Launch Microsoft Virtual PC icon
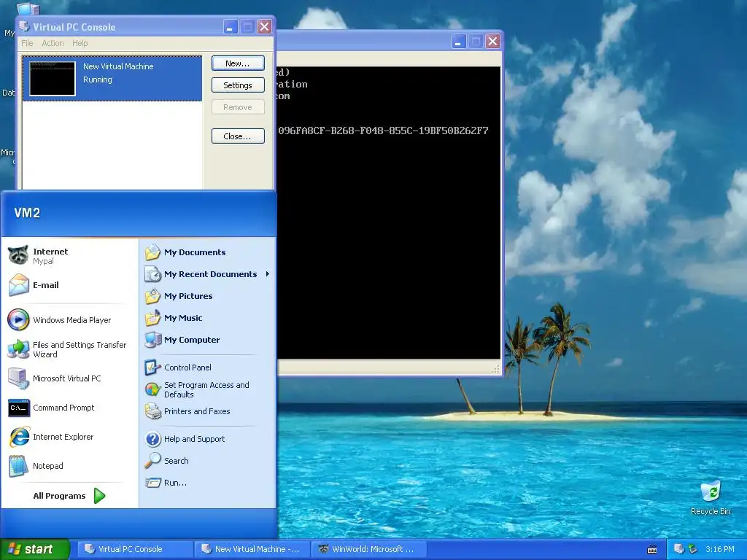Viewport: 747px width, 560px height. pos(18,378)
